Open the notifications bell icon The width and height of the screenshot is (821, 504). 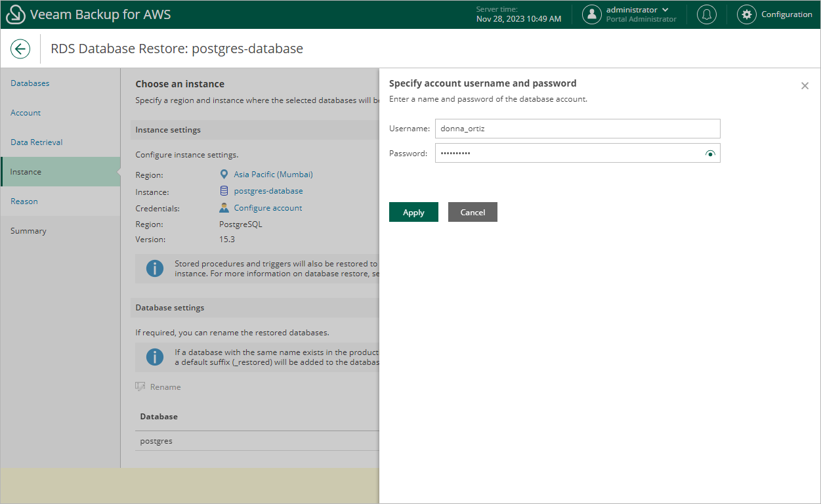(706, 14)
